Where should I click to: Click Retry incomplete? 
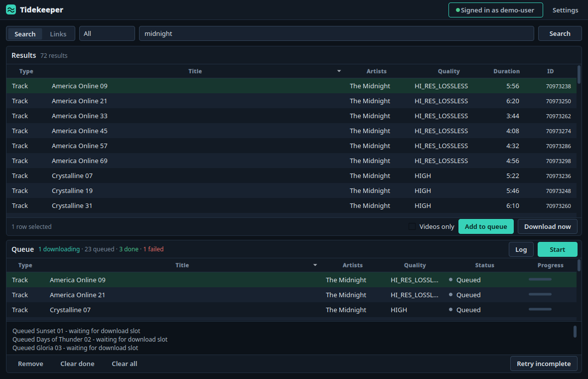click(x=543, y=364)
